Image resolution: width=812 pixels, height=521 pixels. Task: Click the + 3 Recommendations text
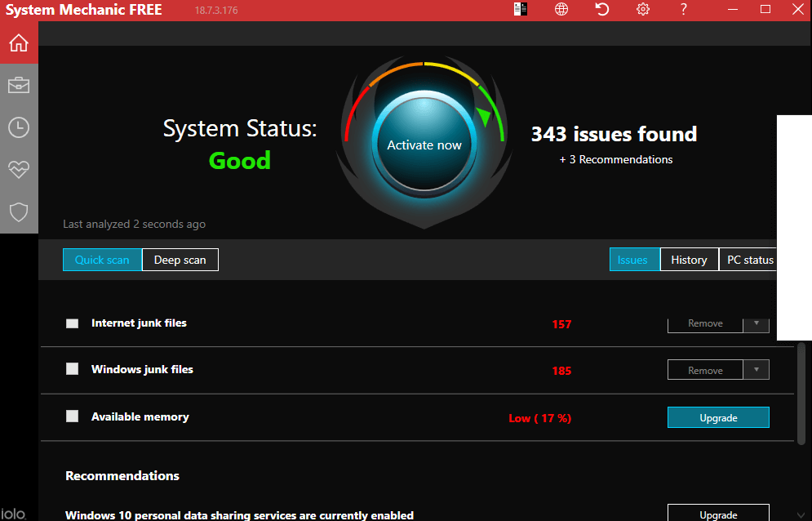click(615, 160)
